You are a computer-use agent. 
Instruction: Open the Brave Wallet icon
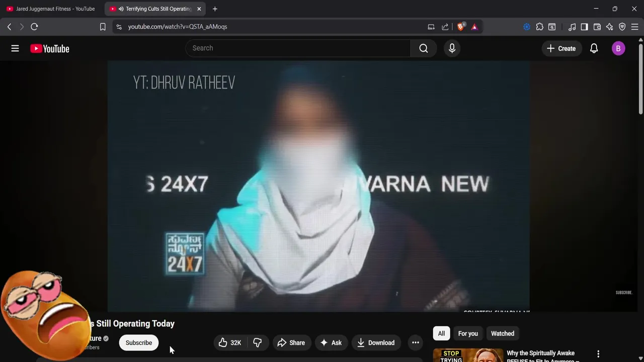pos(597,27)
